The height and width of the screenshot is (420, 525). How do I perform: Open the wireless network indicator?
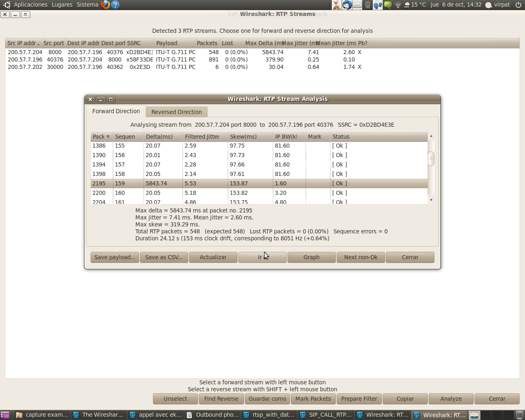point(398,5)
